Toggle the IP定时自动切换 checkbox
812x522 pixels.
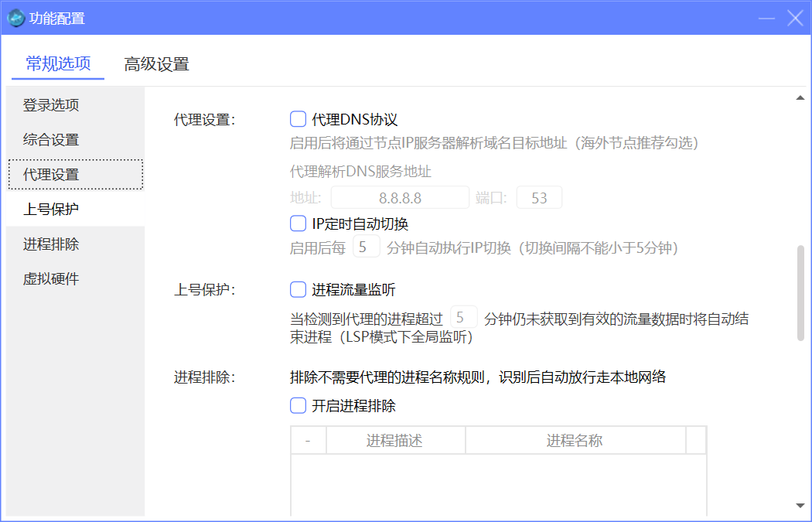(298, 223)
